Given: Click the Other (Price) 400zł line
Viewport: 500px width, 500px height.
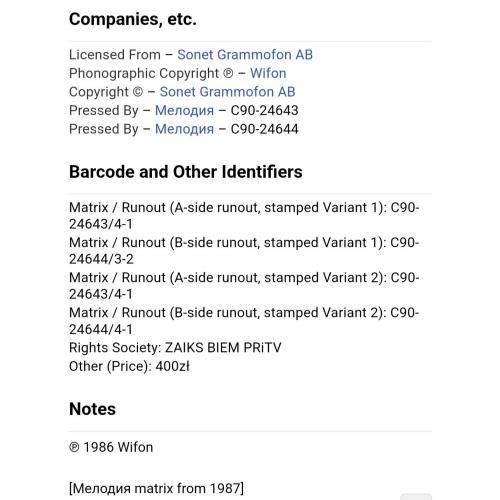Looking at the screenshot, I should tap(129, 366).
